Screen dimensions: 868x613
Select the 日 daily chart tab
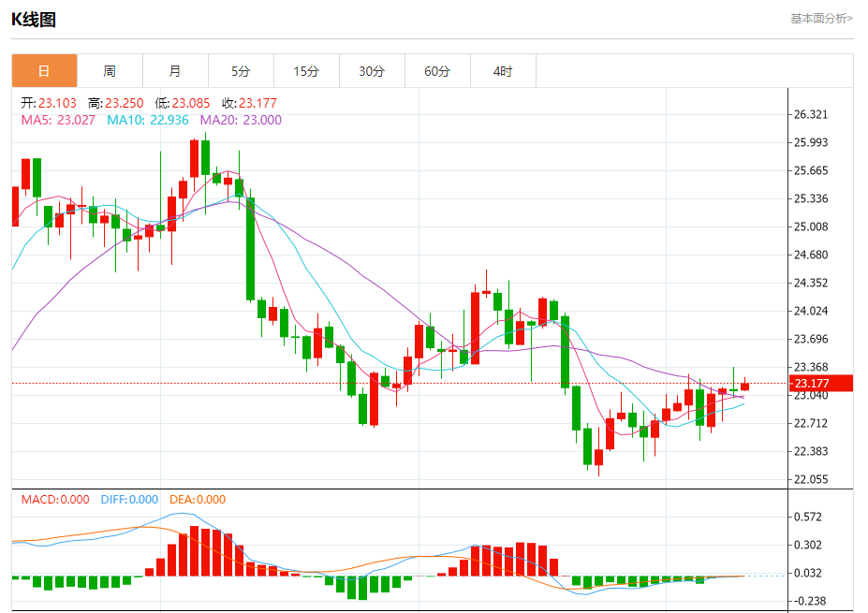coord(44,71)
